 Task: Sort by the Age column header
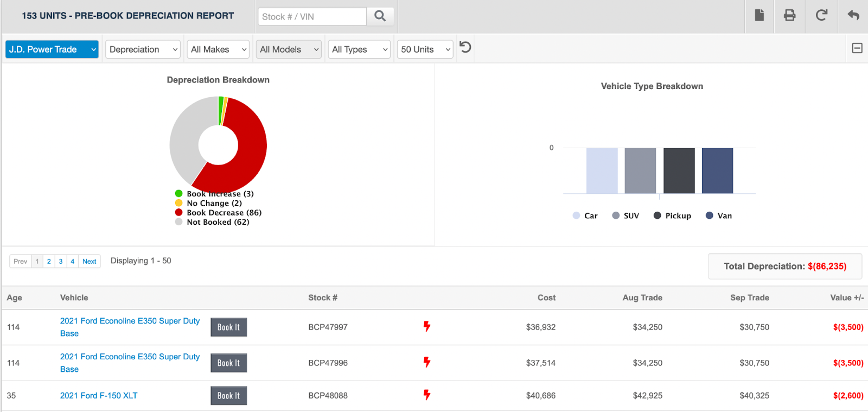click(15, 297)
